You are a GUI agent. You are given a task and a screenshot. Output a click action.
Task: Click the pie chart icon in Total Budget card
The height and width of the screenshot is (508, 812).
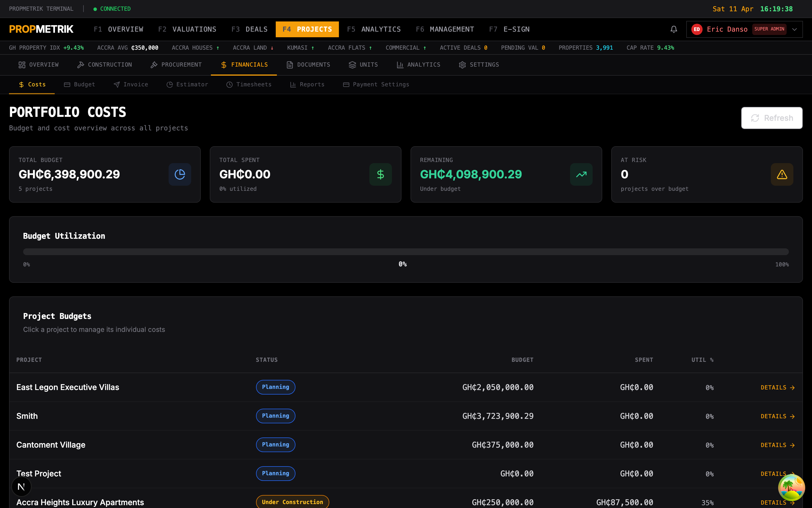point(180,174)
